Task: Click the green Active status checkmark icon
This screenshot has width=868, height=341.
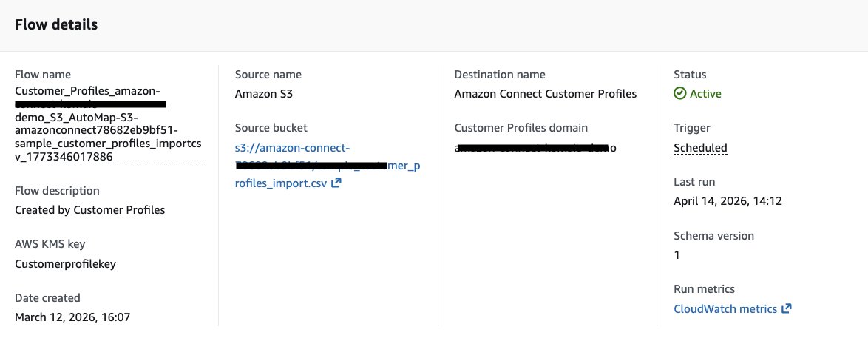Action: click(x=679, y=93)
